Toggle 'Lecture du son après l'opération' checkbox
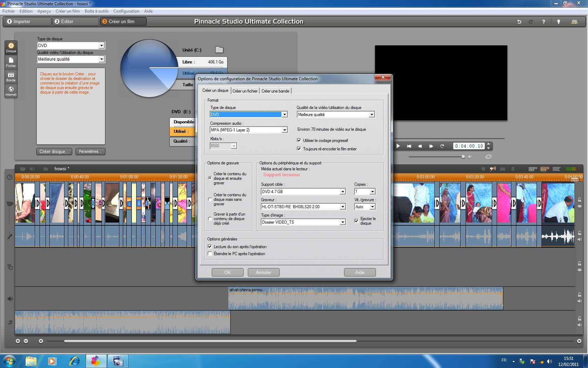The height and width of the screenshot is (368, 588). 210,246
